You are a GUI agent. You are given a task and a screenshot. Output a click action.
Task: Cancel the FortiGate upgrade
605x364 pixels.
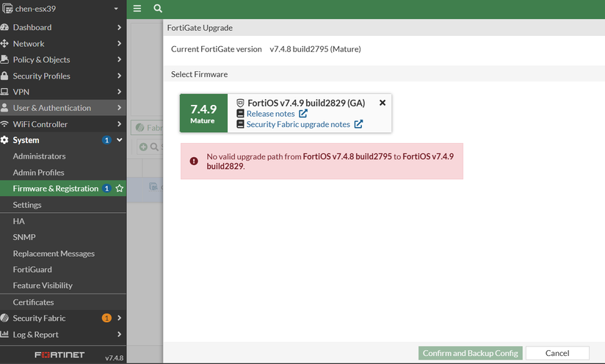(557, 353)
